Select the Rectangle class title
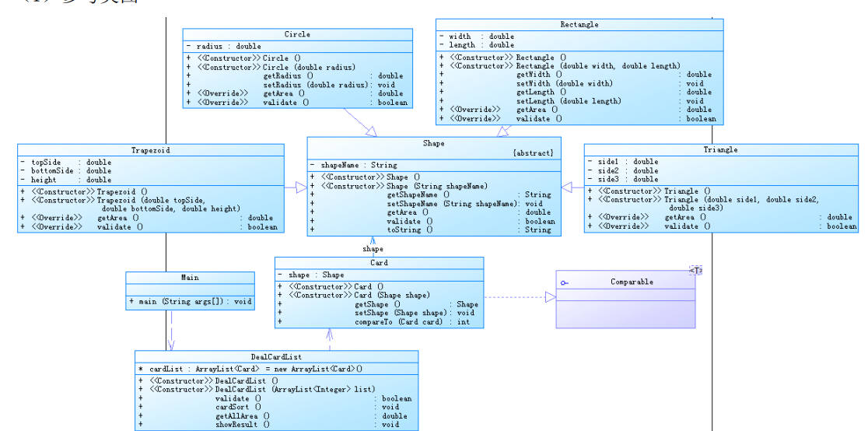868x431 pixels. [x=579, y=24]
